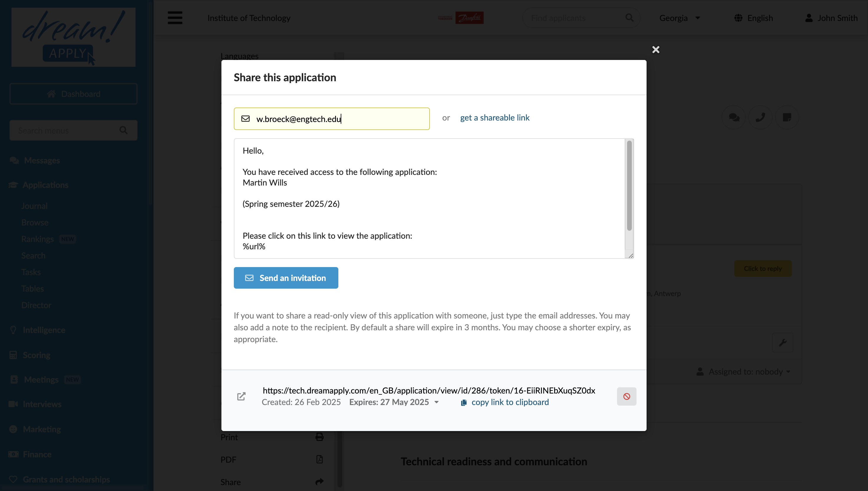The width and height of the screenshot is (868, 491).
Task: Click the Languages row
Action: click(239, 56)
